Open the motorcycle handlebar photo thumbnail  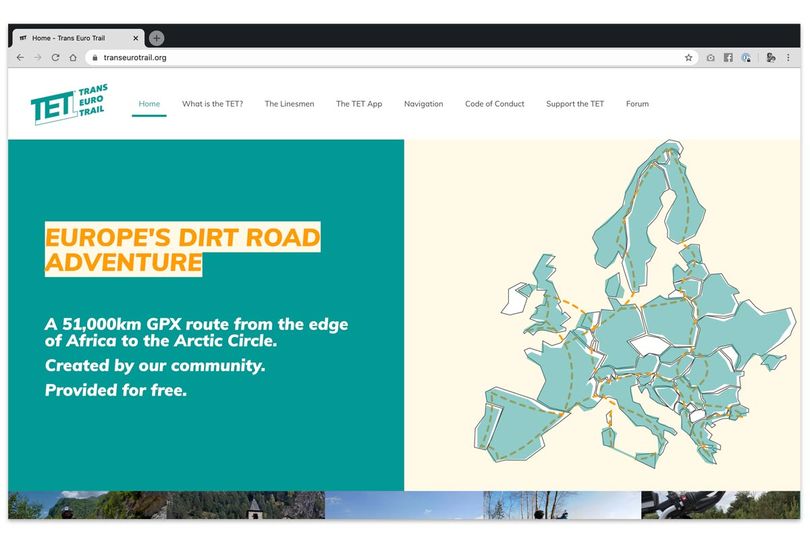coord(721,505)
